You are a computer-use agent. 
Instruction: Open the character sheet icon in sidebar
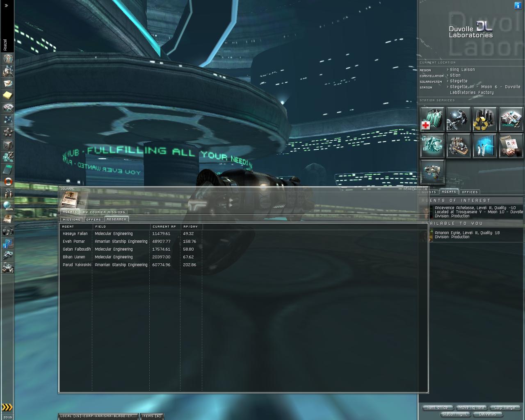coord(8,59)
